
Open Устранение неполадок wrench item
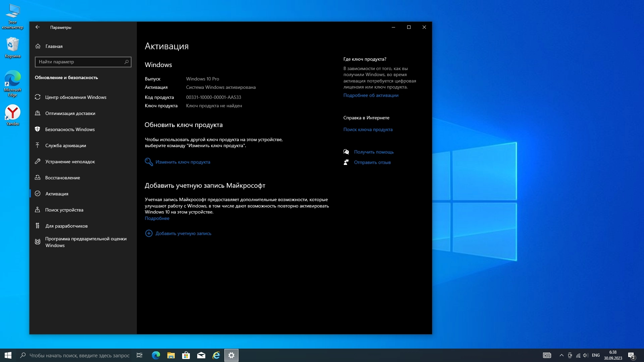(x=70, y=162)
